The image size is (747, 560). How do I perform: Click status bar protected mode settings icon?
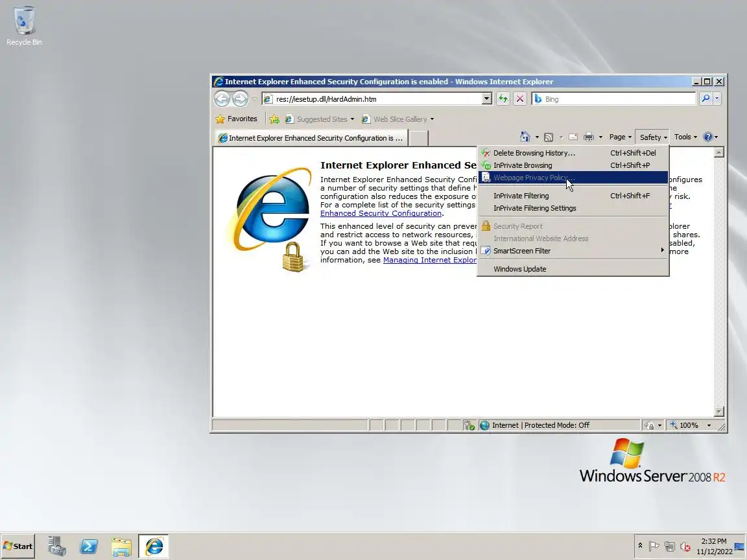(653, 425)
